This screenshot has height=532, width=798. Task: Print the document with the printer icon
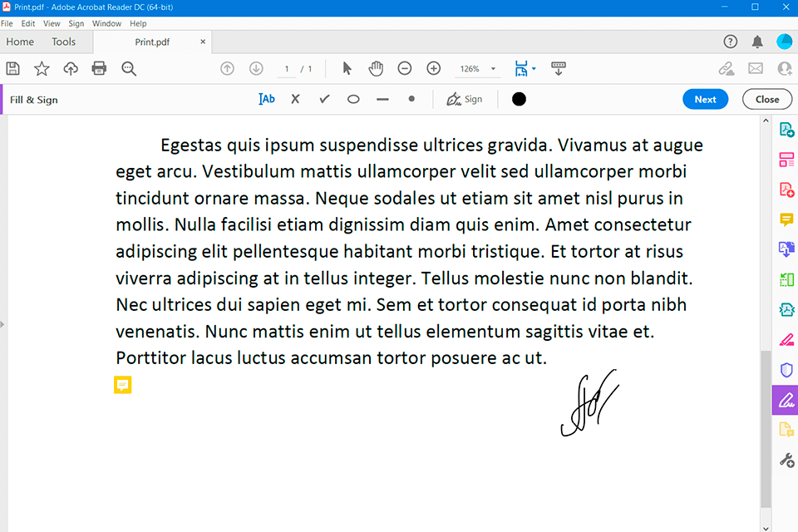99,69
